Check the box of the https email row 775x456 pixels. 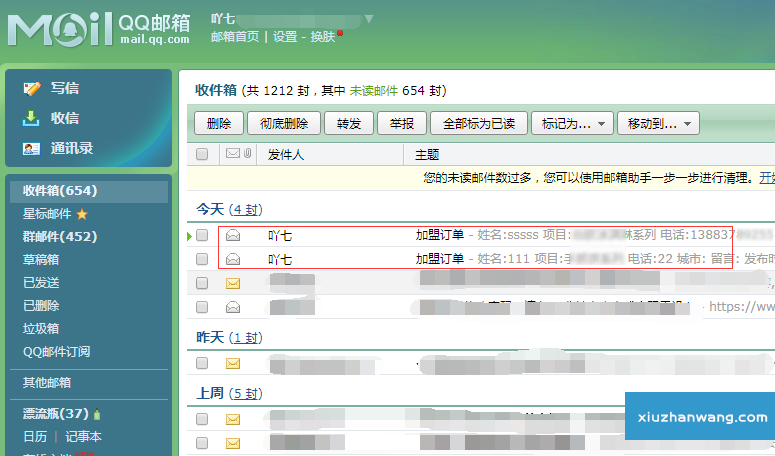[202, 307]
